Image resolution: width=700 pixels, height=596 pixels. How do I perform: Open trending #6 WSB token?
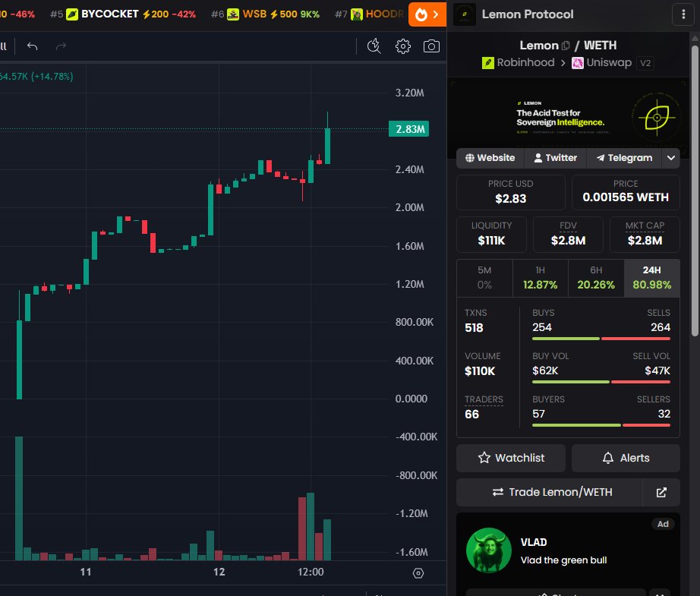pyautogui.click(x=265, y=14)
